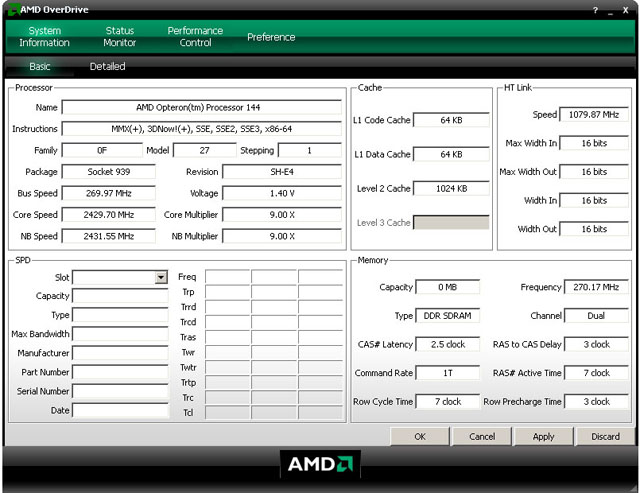Click the Channel field showing Dual

click(x=596, y=315)
